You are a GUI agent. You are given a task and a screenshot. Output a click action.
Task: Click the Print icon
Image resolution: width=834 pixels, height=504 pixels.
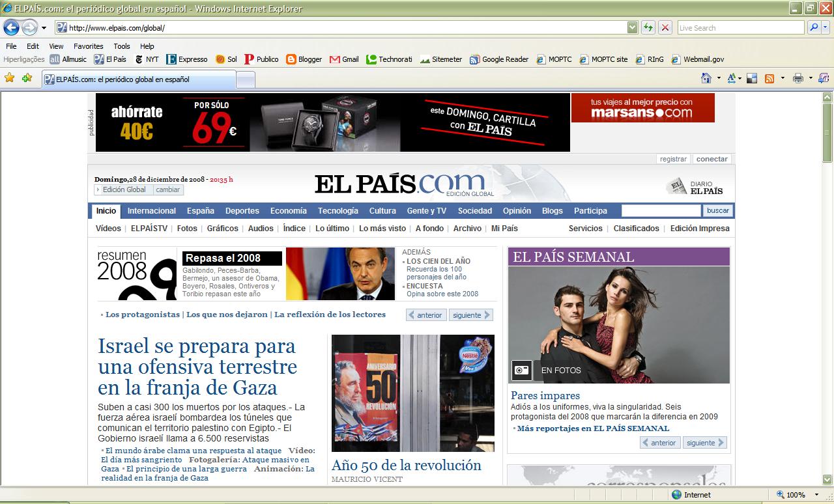pyautogui.click(x=798, y=78)
